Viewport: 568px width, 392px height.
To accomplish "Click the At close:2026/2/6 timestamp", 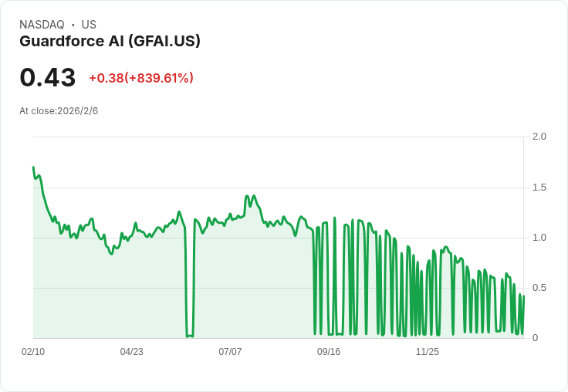I will pos(59,111).
